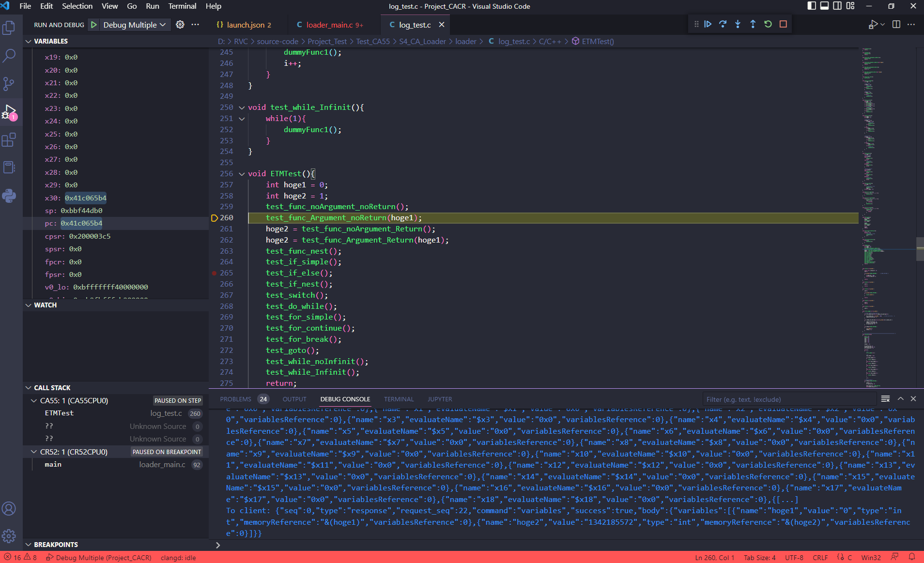Toggle the primary side bar layout button
This screenshot has height=563, width=924.
pos(812,6)
